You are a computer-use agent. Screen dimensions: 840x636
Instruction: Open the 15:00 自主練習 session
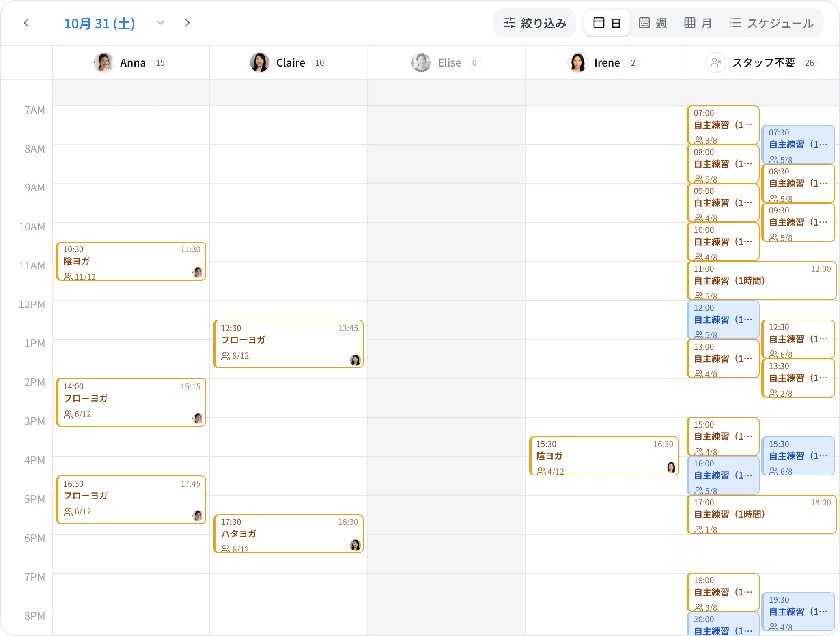pyautogui.click(x=723, y=436)
